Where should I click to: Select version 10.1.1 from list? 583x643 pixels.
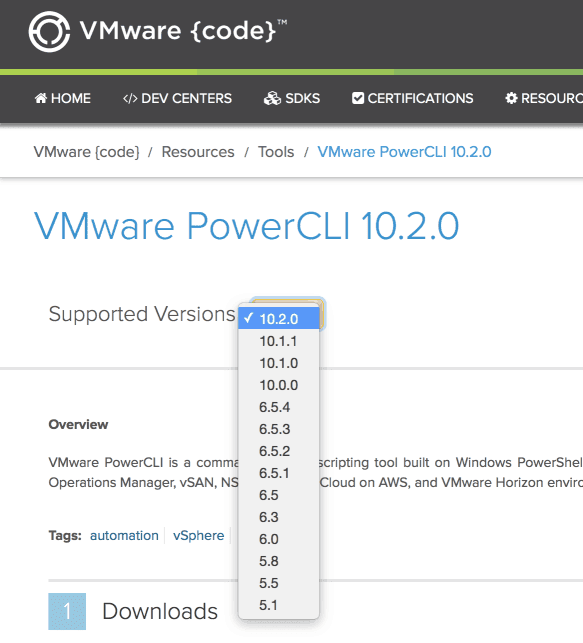(x=279, y=341)
